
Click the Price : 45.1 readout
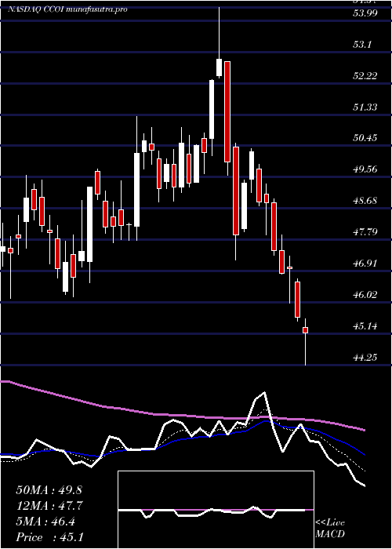tap(49, 536)
